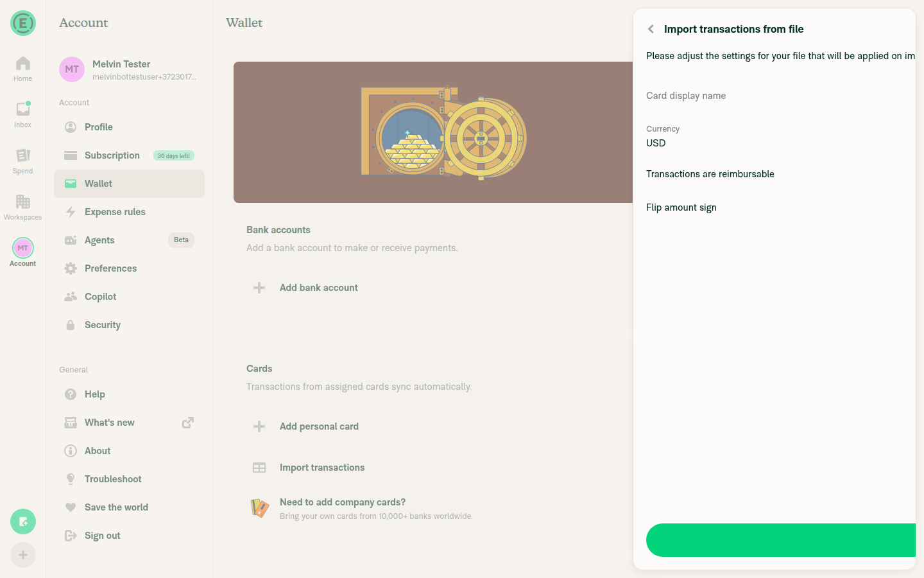Screen dimensions: 924x578
Task: Click Add bank account
Action: pos(318,288)
